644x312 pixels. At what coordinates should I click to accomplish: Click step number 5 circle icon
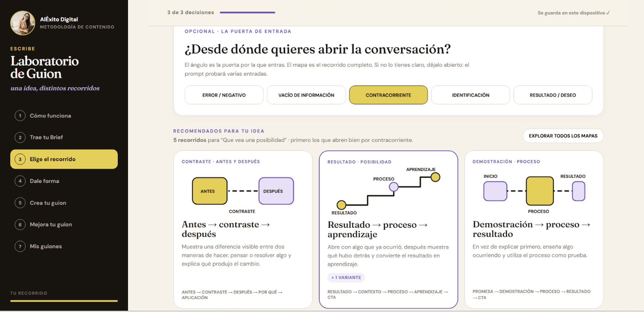click(x=20, y=203)
